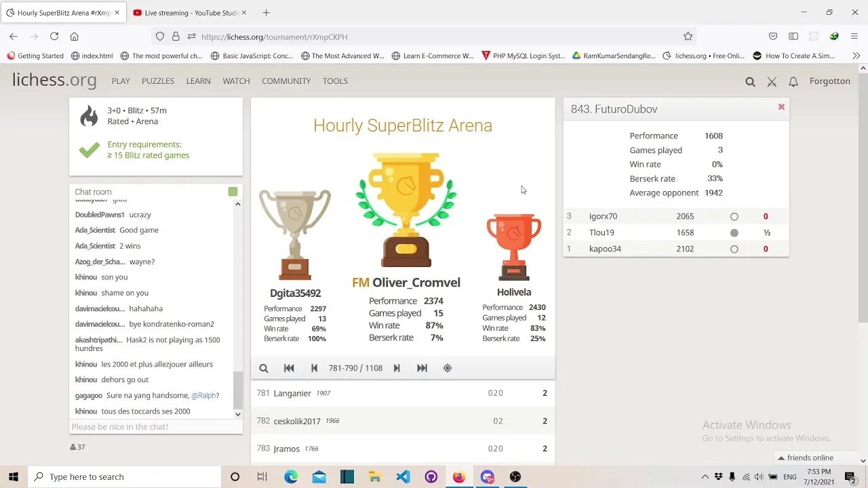Save page to Pocket
This screenshot has width=868, height=488.
773,37
